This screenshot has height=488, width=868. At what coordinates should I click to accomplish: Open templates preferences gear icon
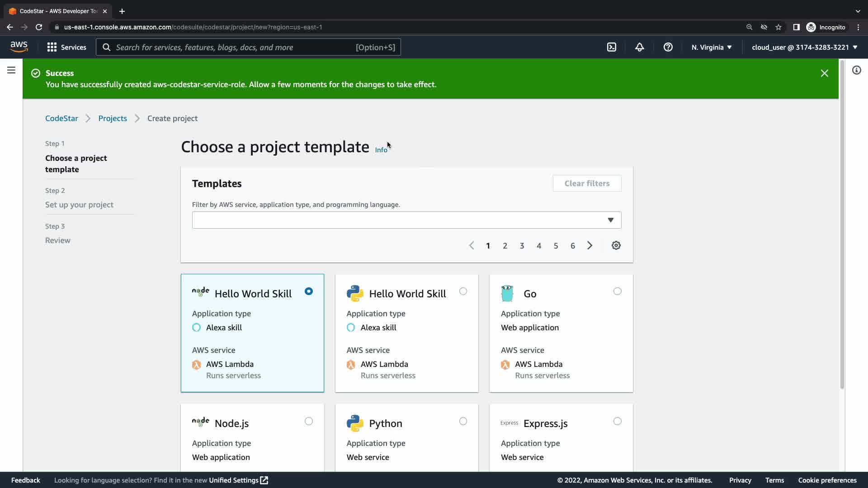pos(616,245)
